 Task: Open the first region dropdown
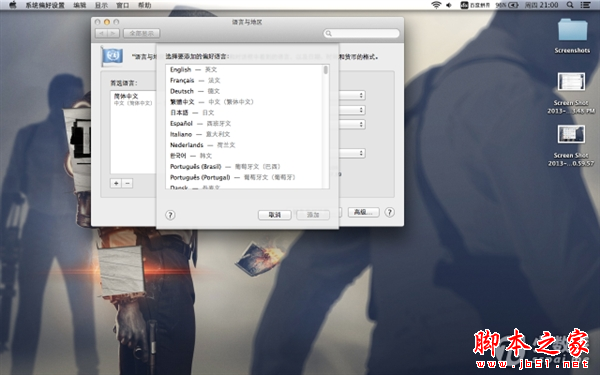coord(352,95)
